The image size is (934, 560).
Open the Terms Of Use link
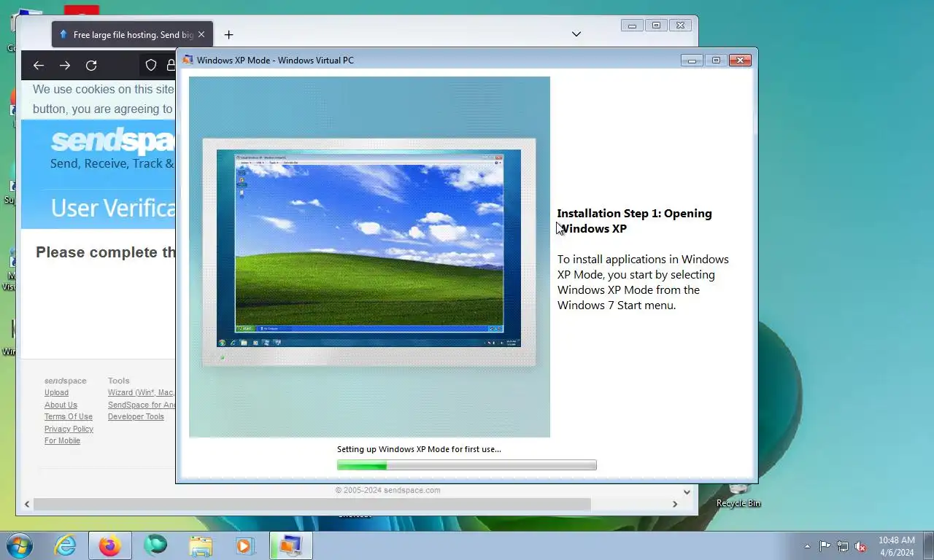click(69, 416)
